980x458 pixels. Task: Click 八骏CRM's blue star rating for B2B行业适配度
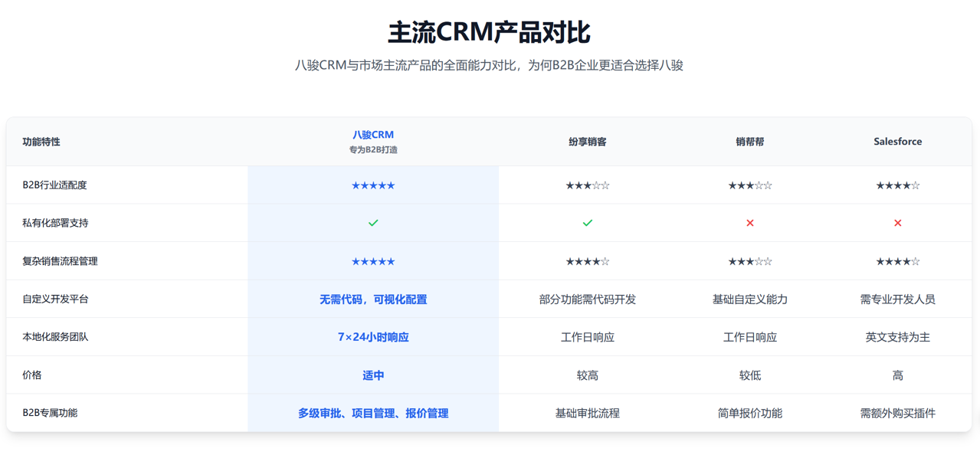[x=373, y=185]
